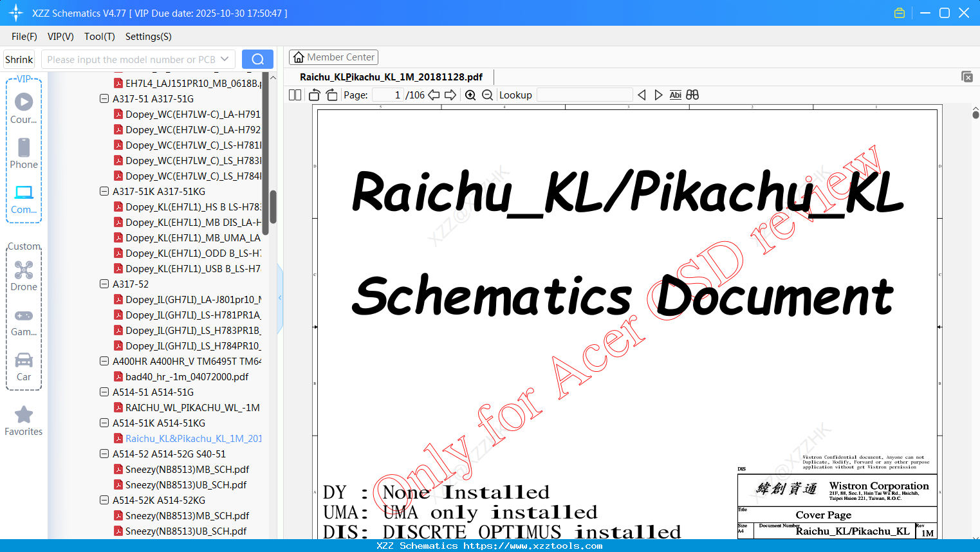Click the Lookup text field
Screen dimensions: 980x552
click(x=584, y=95)
